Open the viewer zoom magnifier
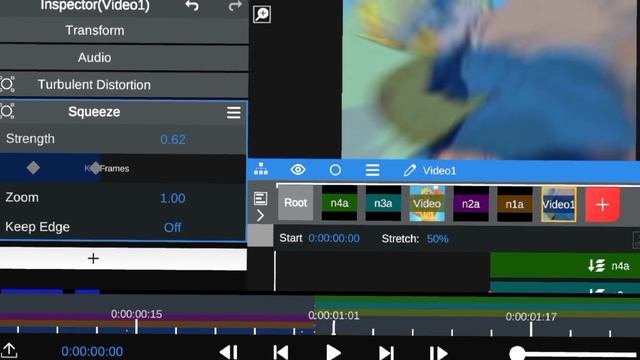640x360 pixels. click(x=262, y=14)
